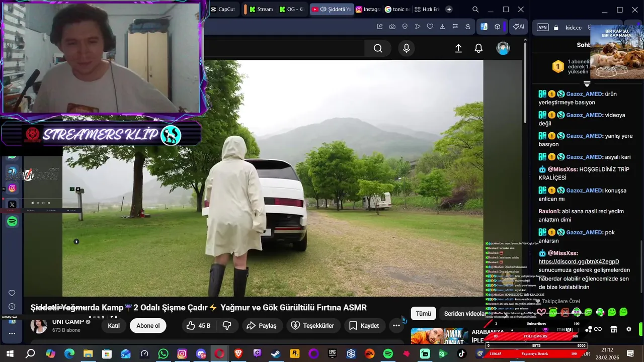
Task: Open the extensions cube icon
Action: coord(497,27)
